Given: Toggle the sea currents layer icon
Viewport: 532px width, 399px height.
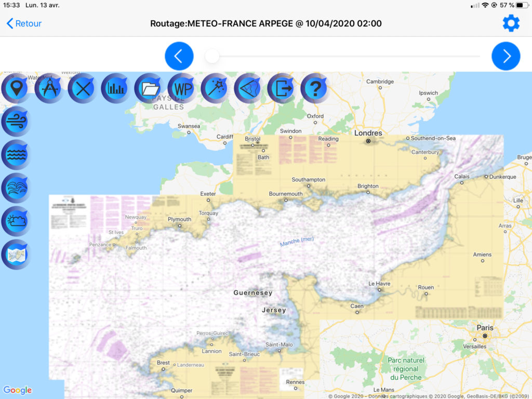Looking at the screenshot, I should [x=16, y=188].
